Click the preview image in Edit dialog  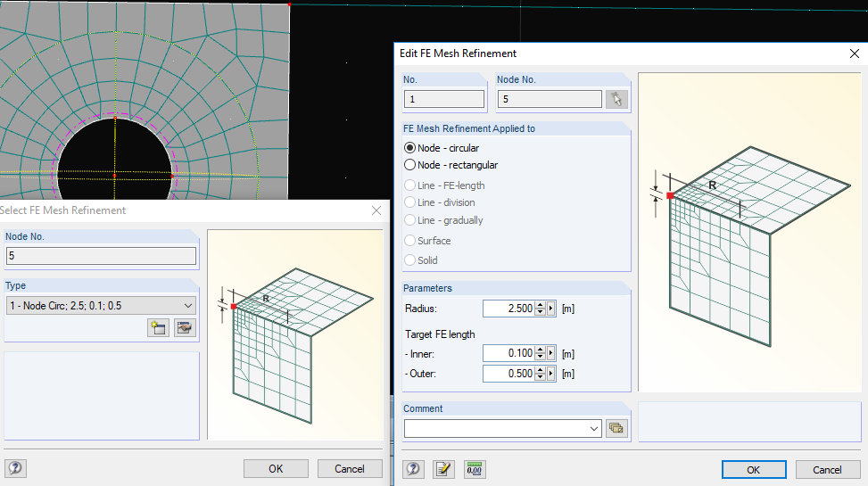point(749,233)
